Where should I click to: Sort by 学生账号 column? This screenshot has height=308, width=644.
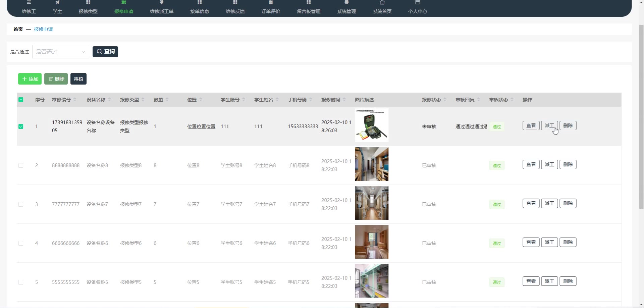click(x=244, y=100)
